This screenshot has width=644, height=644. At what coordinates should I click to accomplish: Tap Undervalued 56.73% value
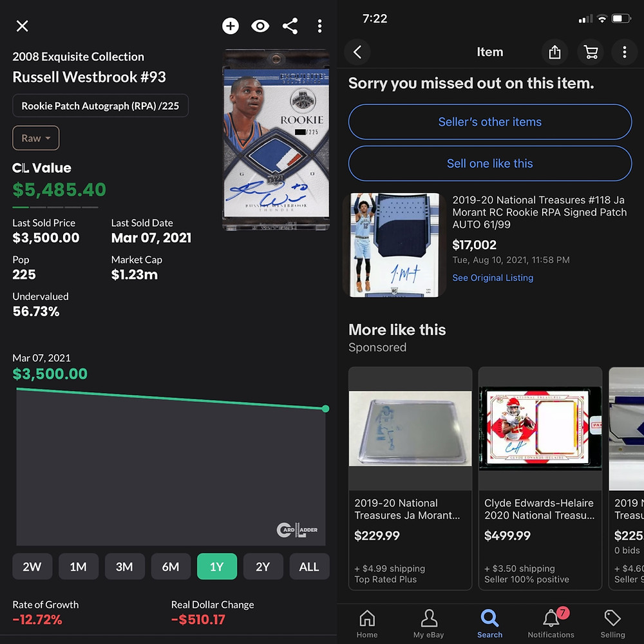click(x=36, y=311)
